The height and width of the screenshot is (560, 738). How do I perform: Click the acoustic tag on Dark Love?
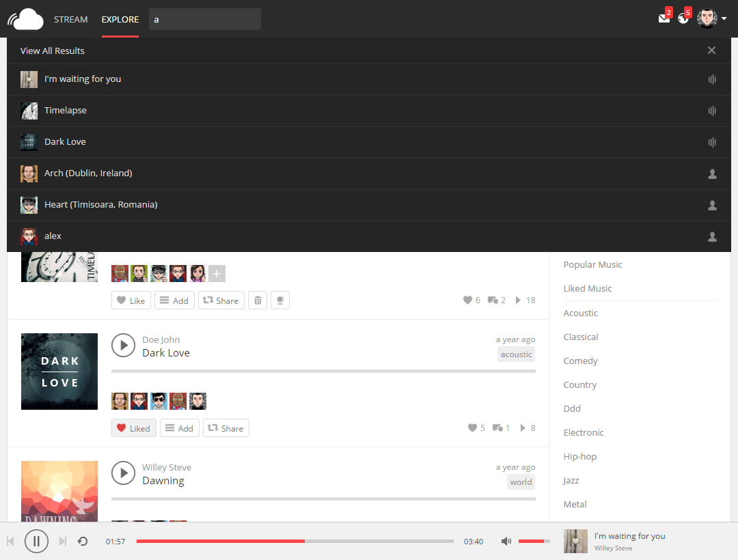coord(516,354)
